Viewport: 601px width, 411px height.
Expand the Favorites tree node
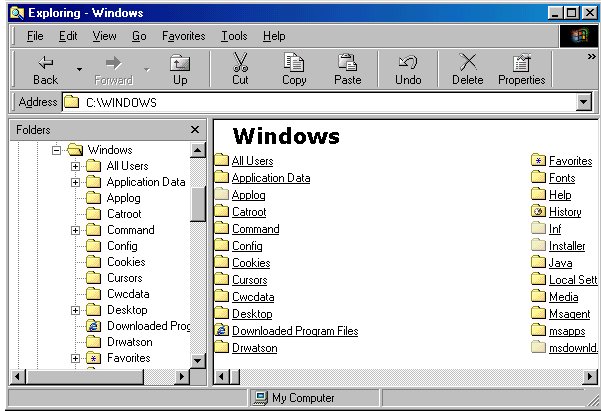[76, 358]
